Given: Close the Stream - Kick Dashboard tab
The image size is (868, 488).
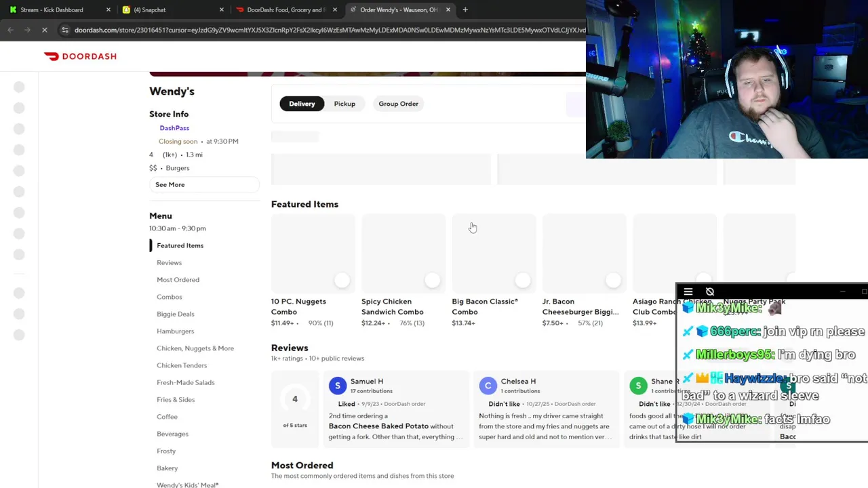Looking at the screenshot, I should coord(108,9).
